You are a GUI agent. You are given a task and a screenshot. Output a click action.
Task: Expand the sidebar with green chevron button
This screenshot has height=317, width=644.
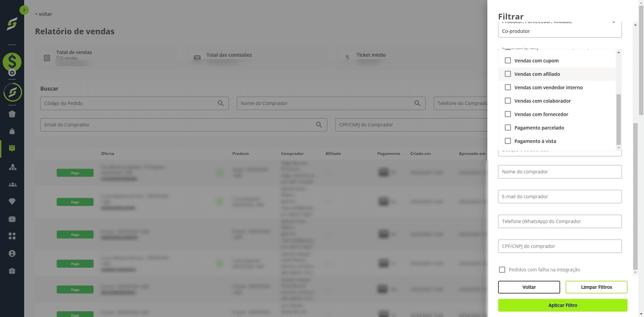tap(24, 10)
